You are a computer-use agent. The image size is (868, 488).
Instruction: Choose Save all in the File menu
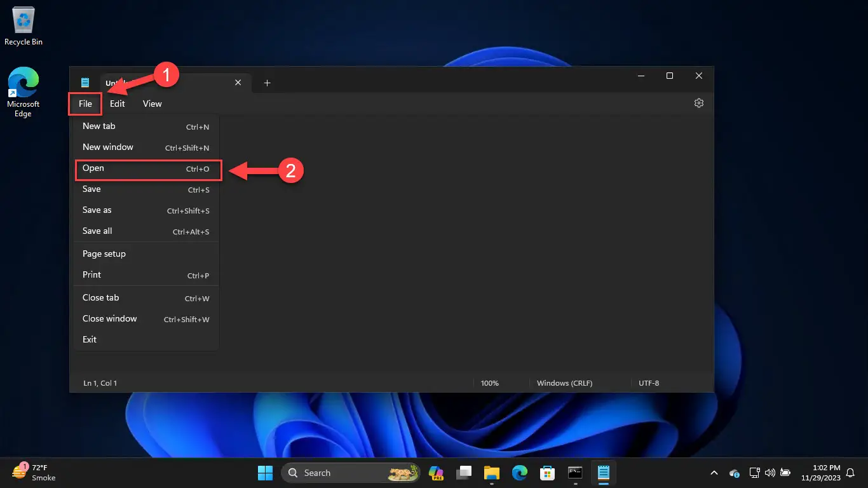click(x=146, y=231)
